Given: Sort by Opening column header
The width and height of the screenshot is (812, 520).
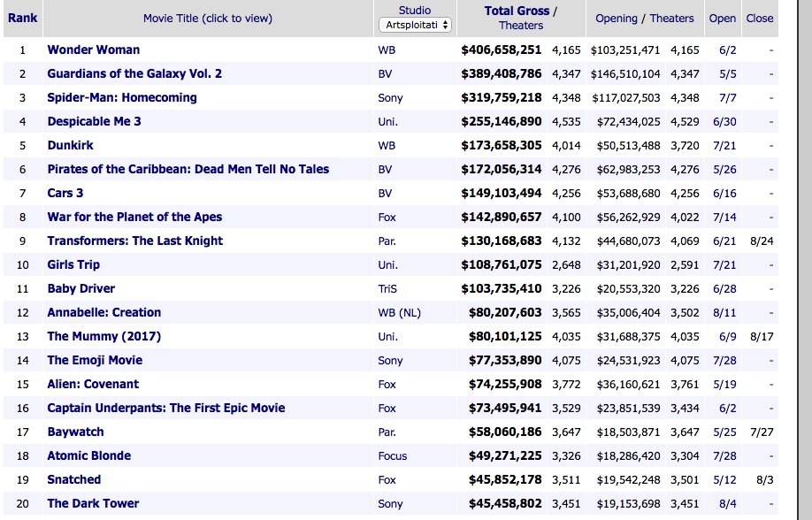Looking at the screenshot, I should tap(617, 18).
